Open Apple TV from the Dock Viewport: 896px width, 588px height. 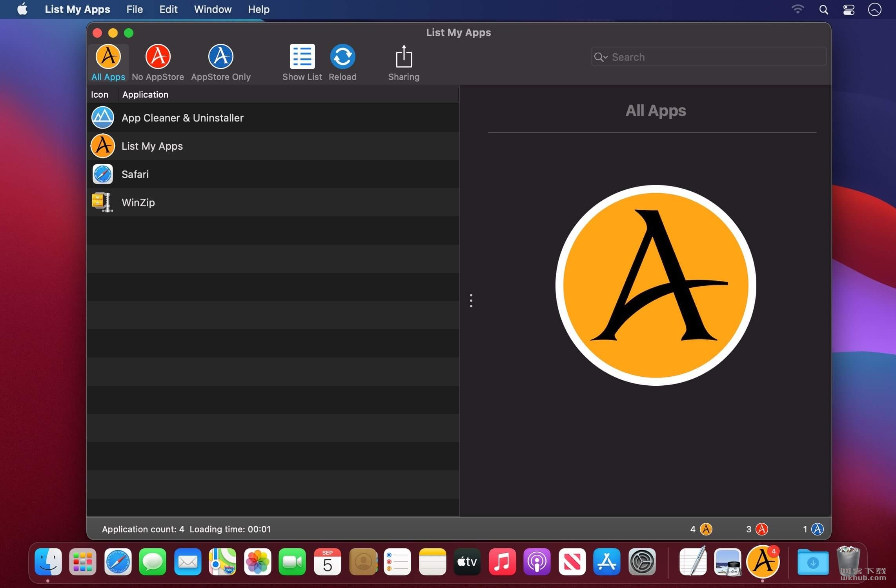pos(467,562)
